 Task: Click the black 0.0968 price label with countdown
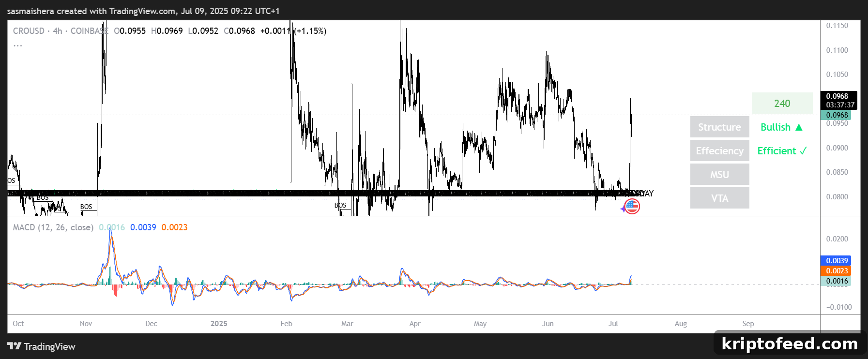838,100
